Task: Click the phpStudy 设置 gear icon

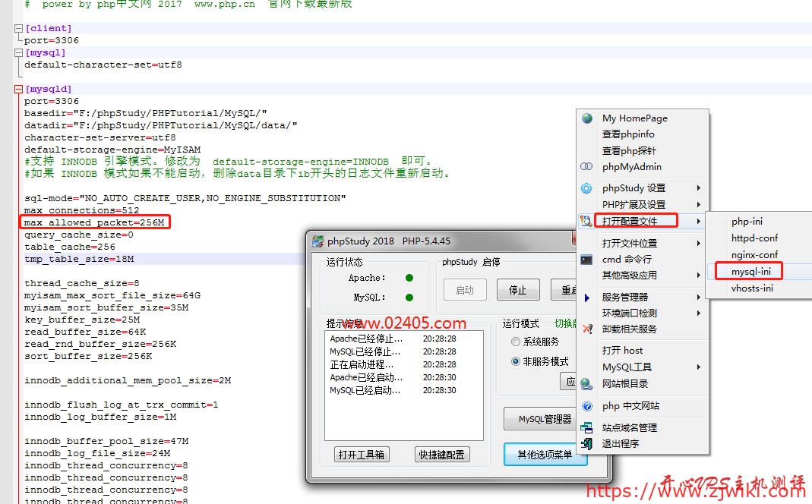Action: (586, 187)
